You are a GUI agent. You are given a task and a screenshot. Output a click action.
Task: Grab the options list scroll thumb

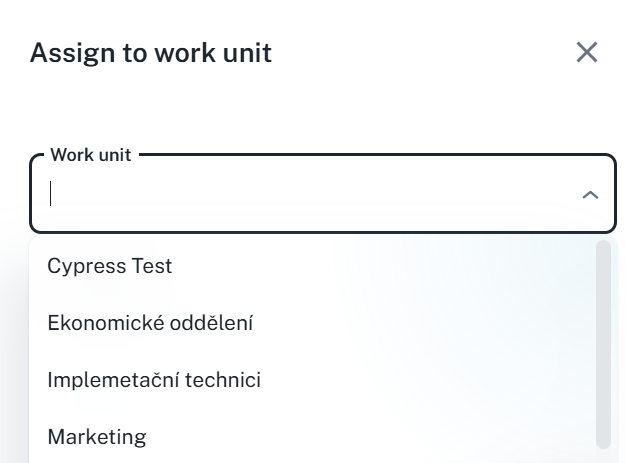pos(603,340)
